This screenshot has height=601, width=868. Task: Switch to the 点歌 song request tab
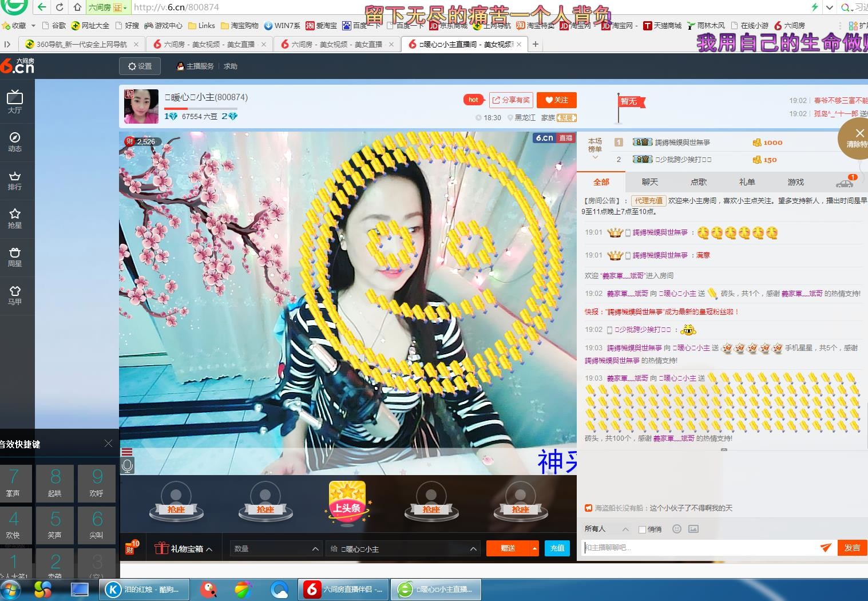(x=699, y=182)
